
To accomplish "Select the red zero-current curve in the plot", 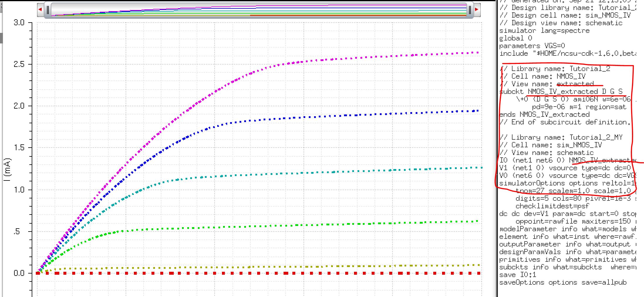I will [x=258, y=273].
